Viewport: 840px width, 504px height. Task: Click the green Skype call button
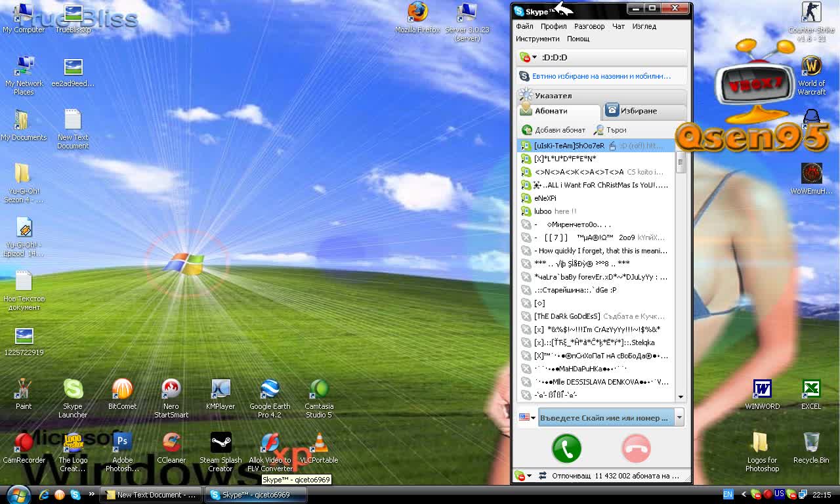[x=566, y=449]
